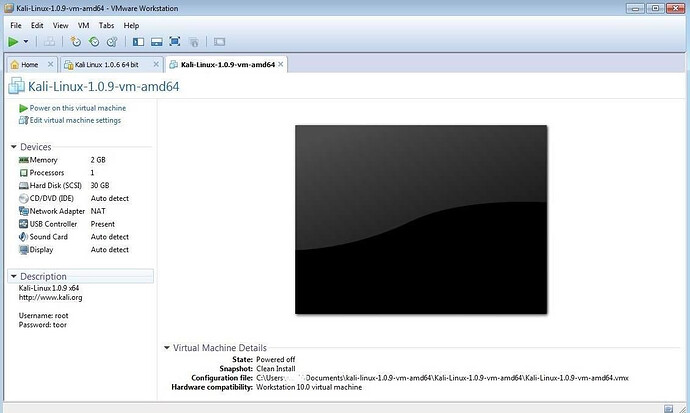Image resolution: width=690 pixels, height=413 pixels.
Task: Toggle the thumbnail bar icon
Action: click(156, 42)
